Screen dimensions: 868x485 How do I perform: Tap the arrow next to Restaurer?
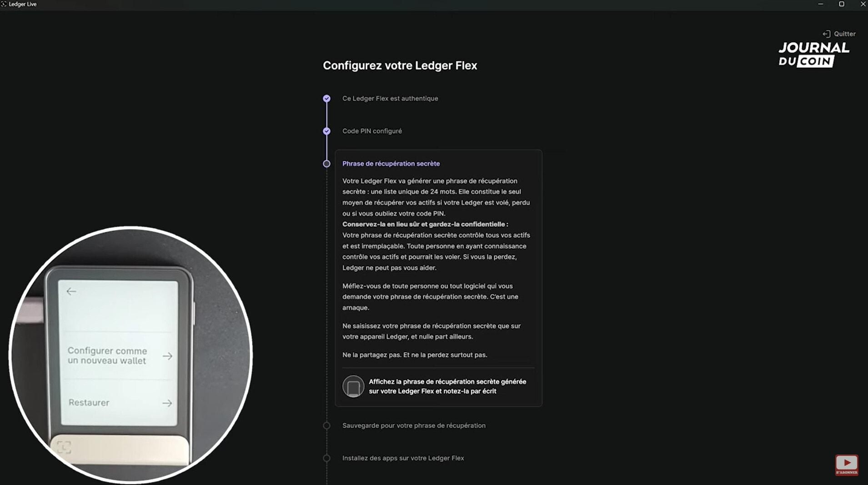(x=167, y=403)
